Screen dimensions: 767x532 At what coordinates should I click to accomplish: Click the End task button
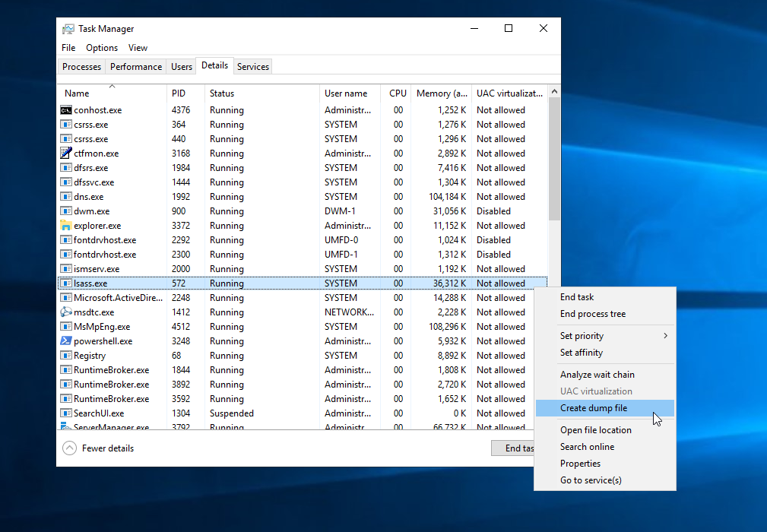(x=512, y=448)
